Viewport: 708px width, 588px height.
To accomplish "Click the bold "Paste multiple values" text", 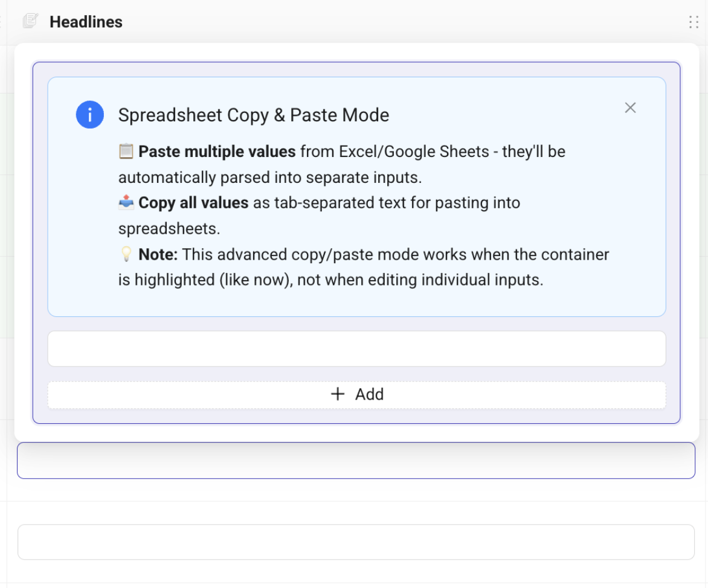I will (x=217, y=152).
